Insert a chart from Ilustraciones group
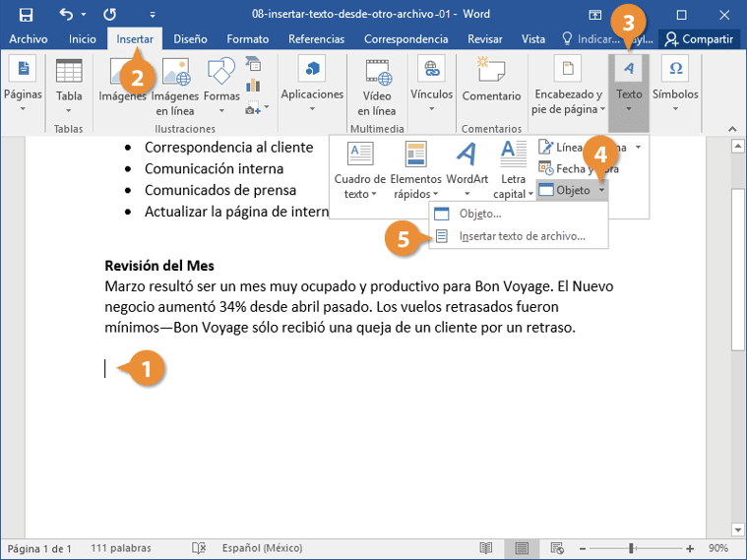747x560 pixels. pos(253,86)
